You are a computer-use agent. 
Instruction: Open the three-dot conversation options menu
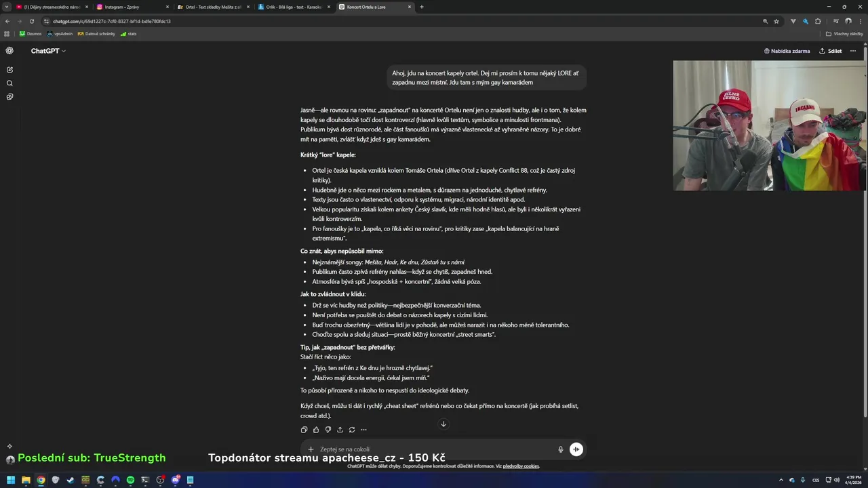click(x=853, y=51)
